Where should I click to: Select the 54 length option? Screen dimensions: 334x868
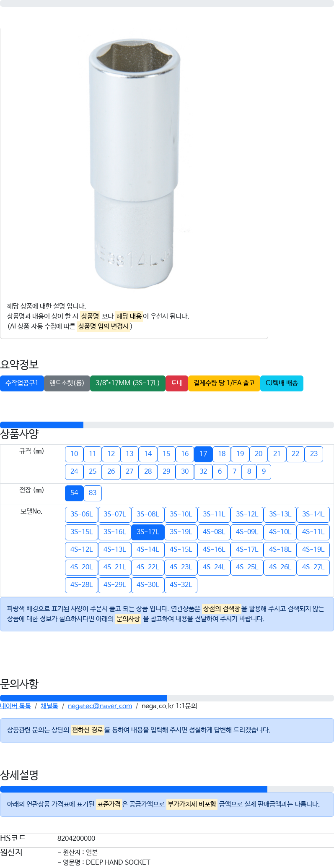click(74, 493)
